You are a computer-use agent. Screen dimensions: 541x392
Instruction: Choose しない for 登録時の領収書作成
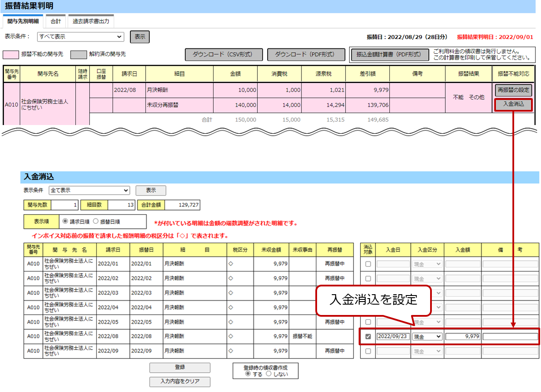click(269, 374)
